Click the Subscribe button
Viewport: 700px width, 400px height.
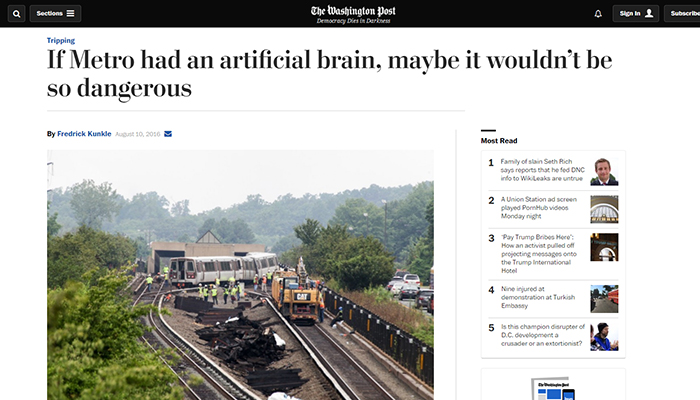(x=685, y=14)
